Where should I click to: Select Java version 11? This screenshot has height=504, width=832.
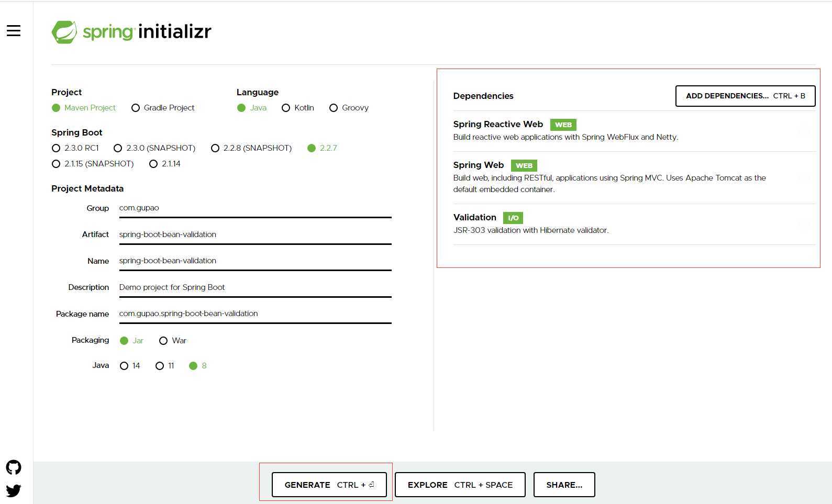point(165,366)
